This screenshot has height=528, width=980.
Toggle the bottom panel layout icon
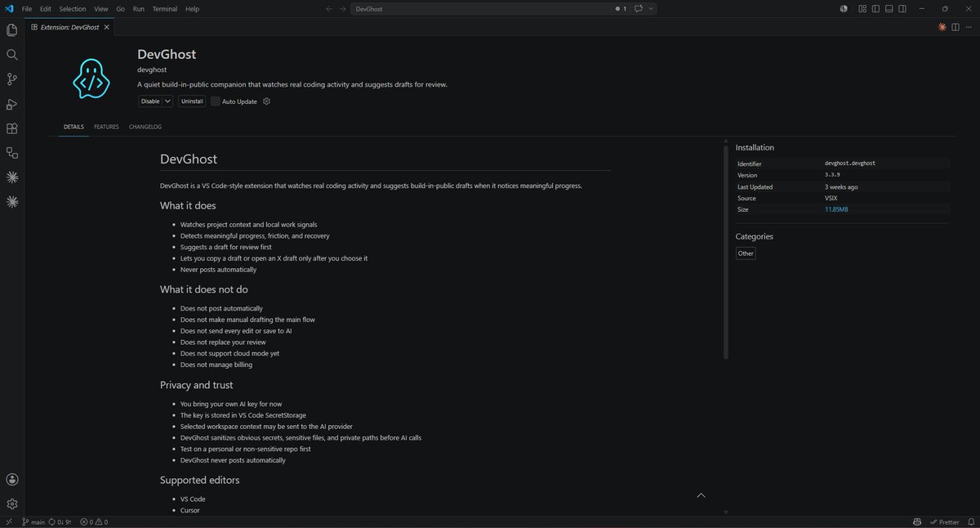tap(889, 8)
